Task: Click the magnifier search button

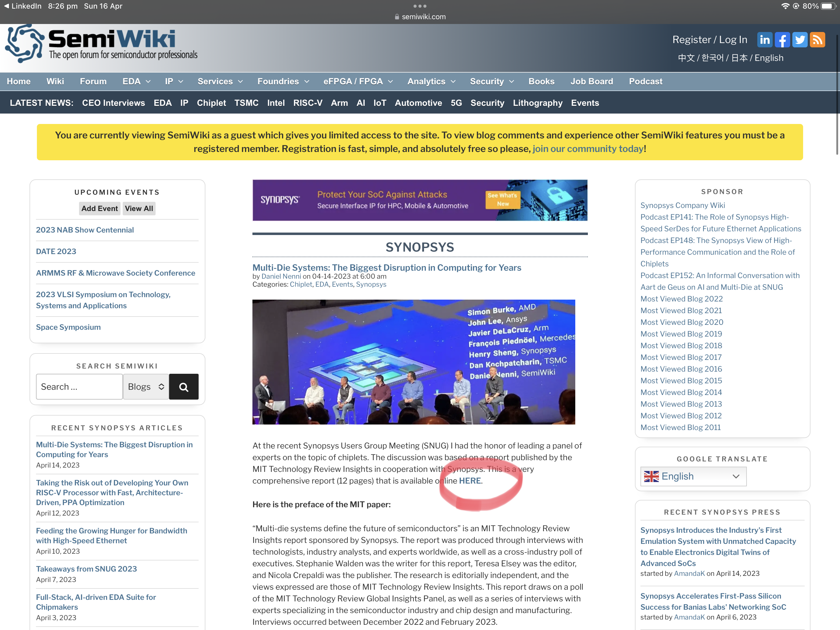Action: coord(184,387)
